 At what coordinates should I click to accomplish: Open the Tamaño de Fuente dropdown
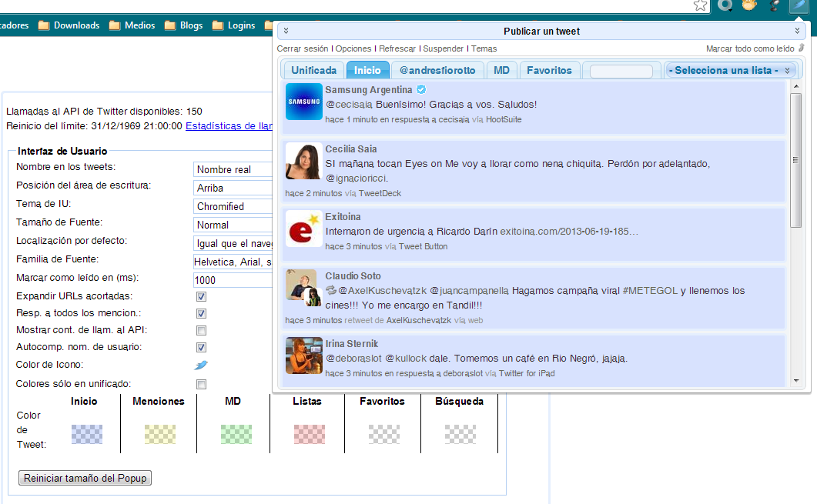pyautogui.click(x=233, y=225)
